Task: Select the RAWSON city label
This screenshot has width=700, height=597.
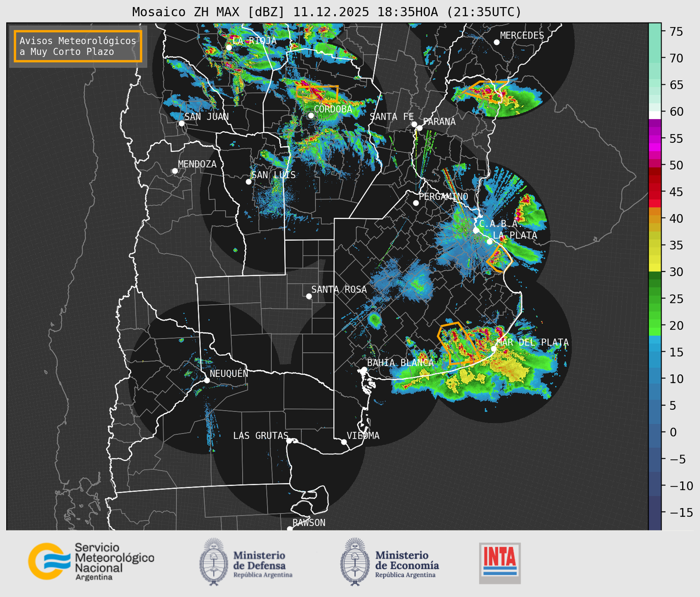Action: click(309, 523)
